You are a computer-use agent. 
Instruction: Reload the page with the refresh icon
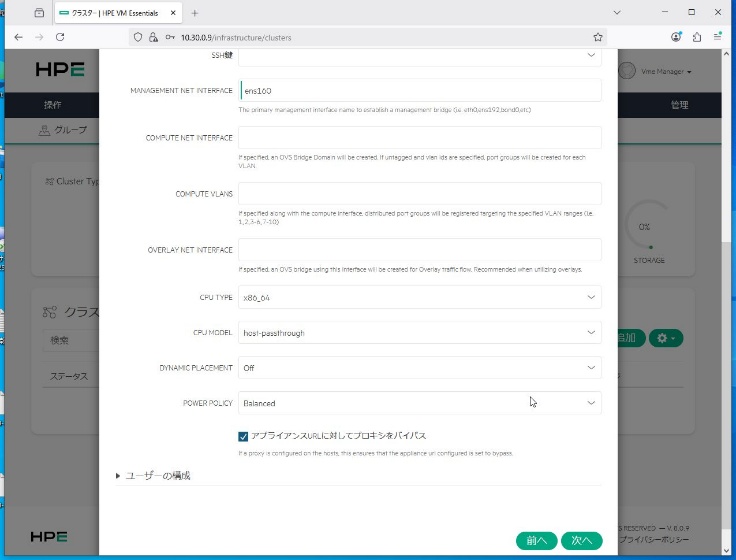pyautogui.click(x=60, y=36)
